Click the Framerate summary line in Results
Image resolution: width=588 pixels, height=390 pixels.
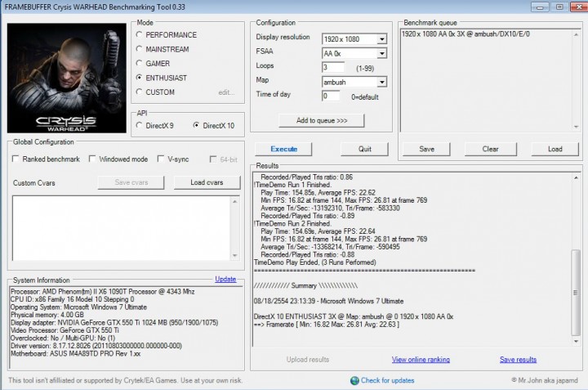tap(326, 325)
